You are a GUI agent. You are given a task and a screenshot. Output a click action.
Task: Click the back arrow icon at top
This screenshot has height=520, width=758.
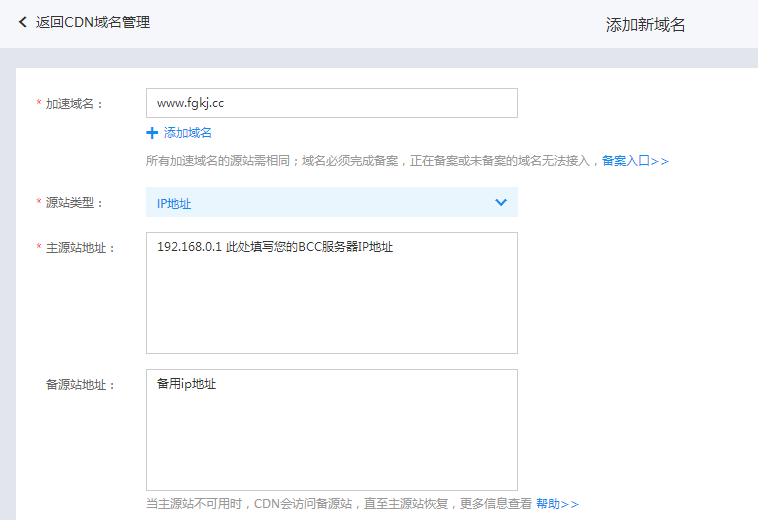(23, 22)
